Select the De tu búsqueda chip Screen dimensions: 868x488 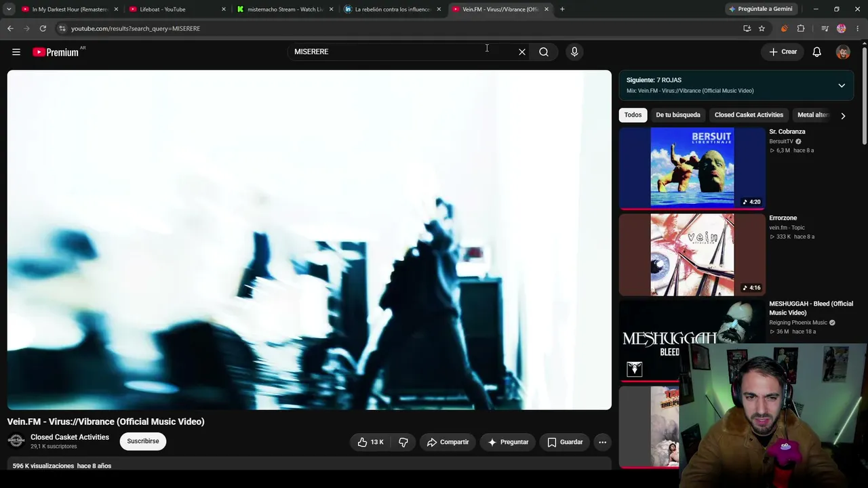click(678, 115)
